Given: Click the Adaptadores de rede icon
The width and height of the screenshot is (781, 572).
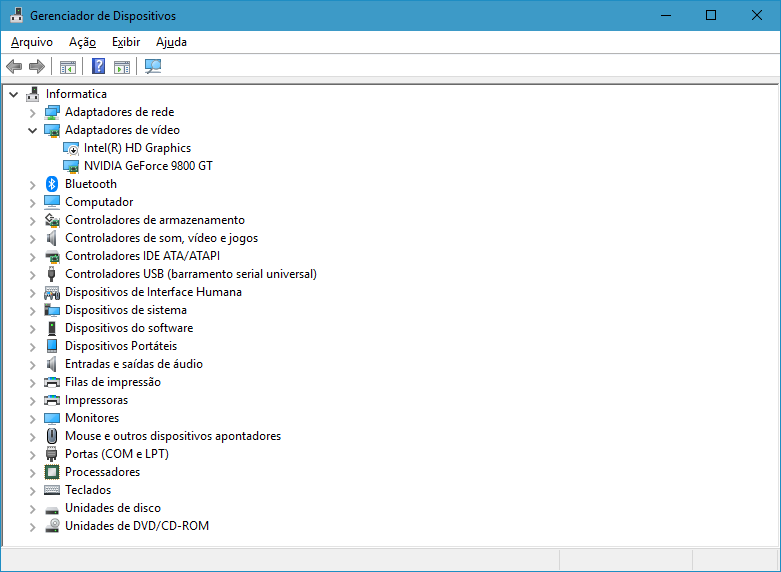Looking at the screenshot, I should [52, 112].
